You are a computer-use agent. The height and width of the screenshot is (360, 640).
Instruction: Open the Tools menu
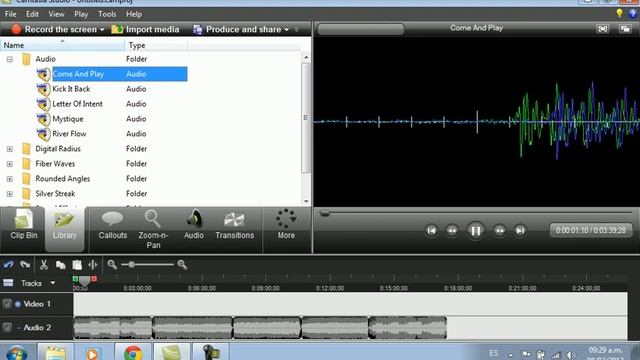pos(107,14)
